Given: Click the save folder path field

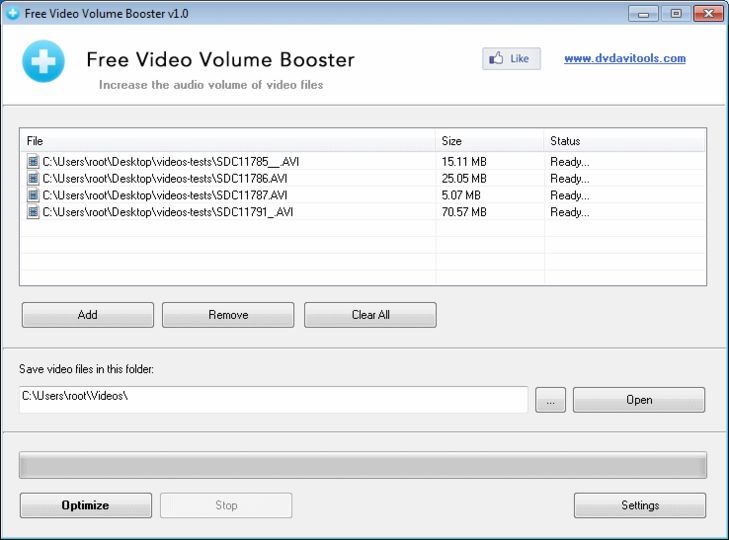Looking at the screenshot, I should 273,400.
